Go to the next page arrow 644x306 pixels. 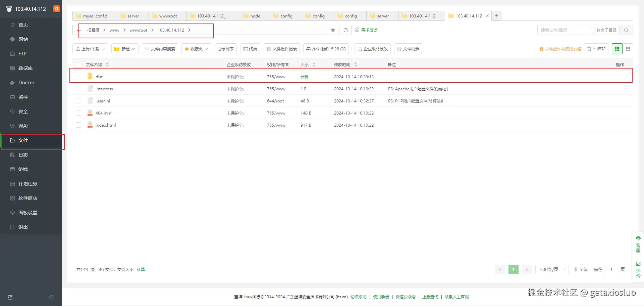pyautogui.click(x=527, y=269)
